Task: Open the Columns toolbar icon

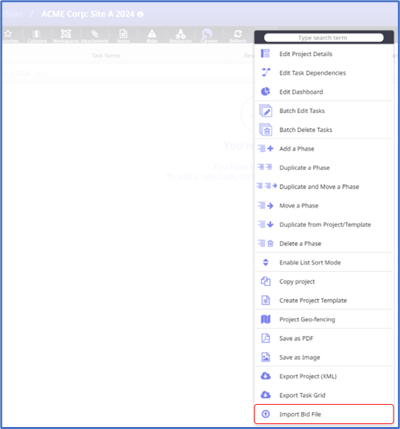Action: (x=37, y=34)
